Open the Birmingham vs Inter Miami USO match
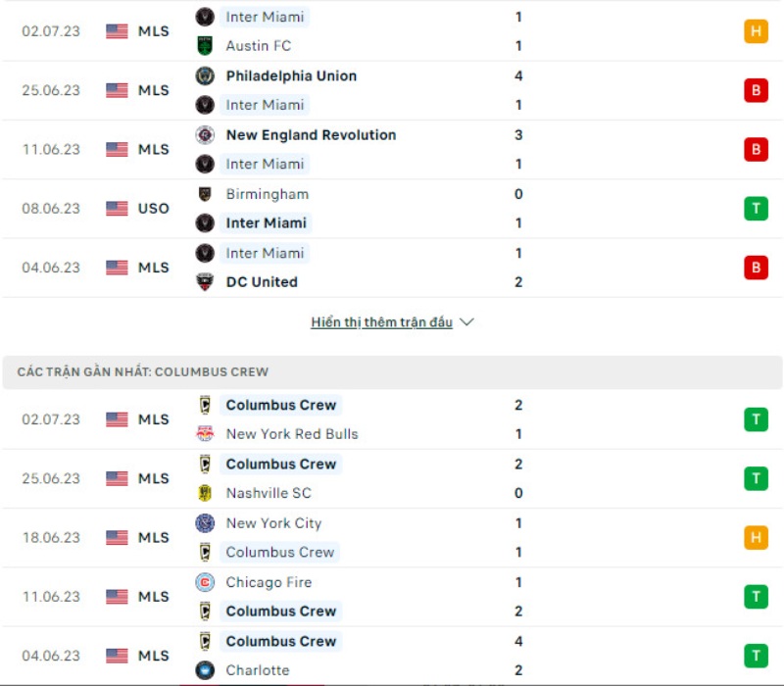Viewport: 784px width, 686px height. click(x=392, y=209)
